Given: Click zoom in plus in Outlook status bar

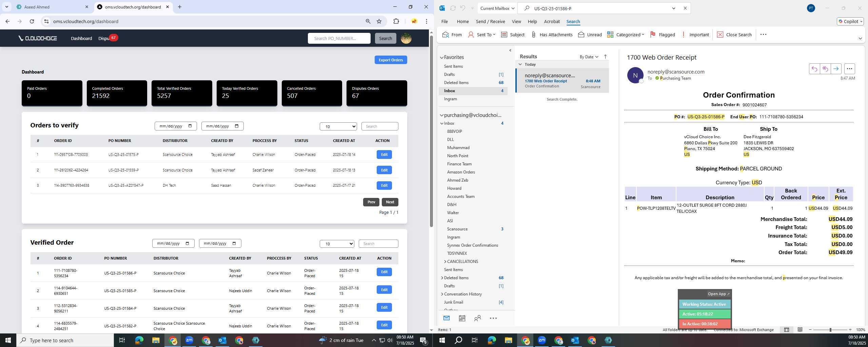Looking at the screenshot, I should pos(850,330).
